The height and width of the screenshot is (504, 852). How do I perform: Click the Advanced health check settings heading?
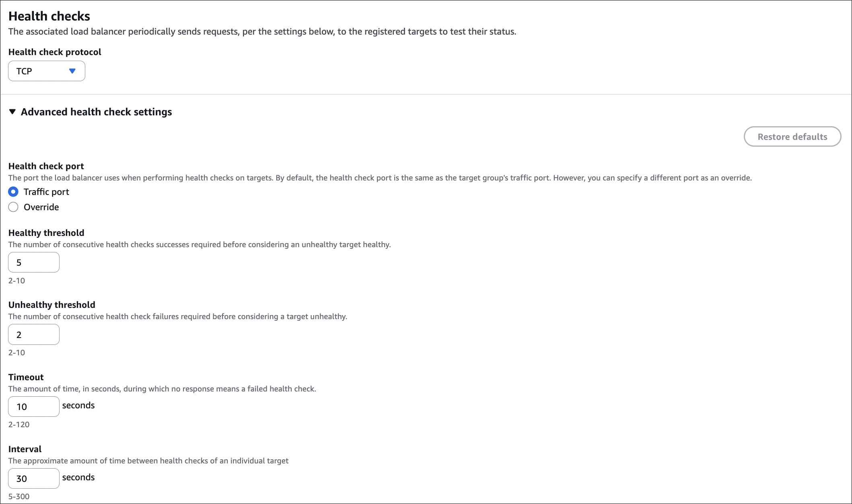(96, 112)
